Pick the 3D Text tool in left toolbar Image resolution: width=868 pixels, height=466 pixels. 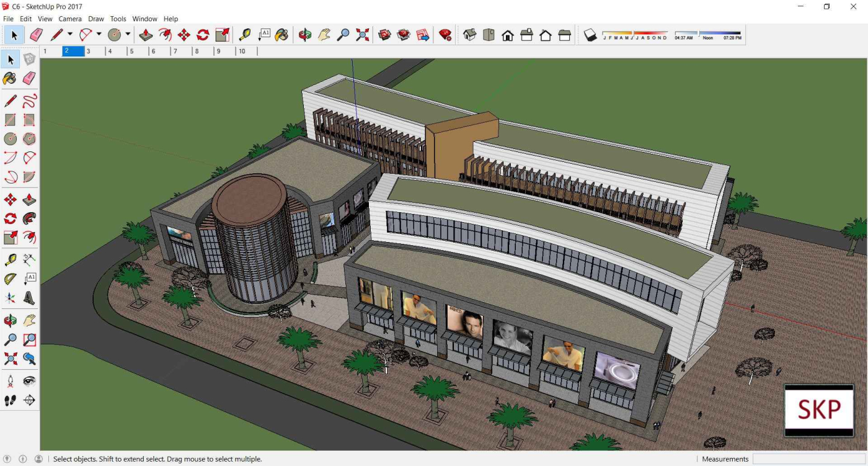(29, 298)
